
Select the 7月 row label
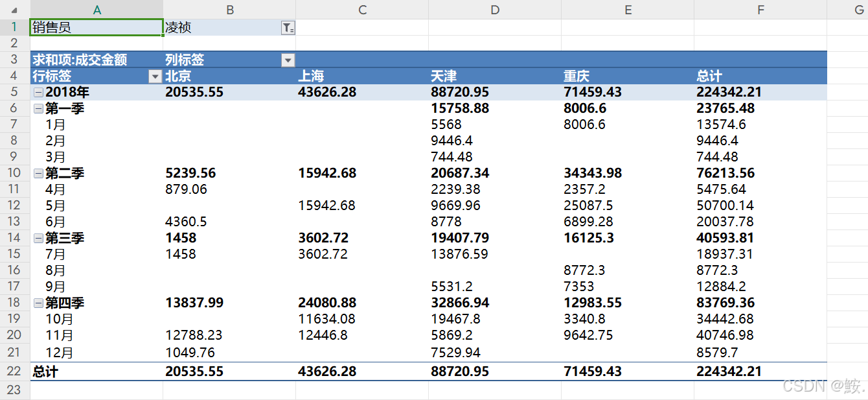pyautogui.click(x=55, y=255)
